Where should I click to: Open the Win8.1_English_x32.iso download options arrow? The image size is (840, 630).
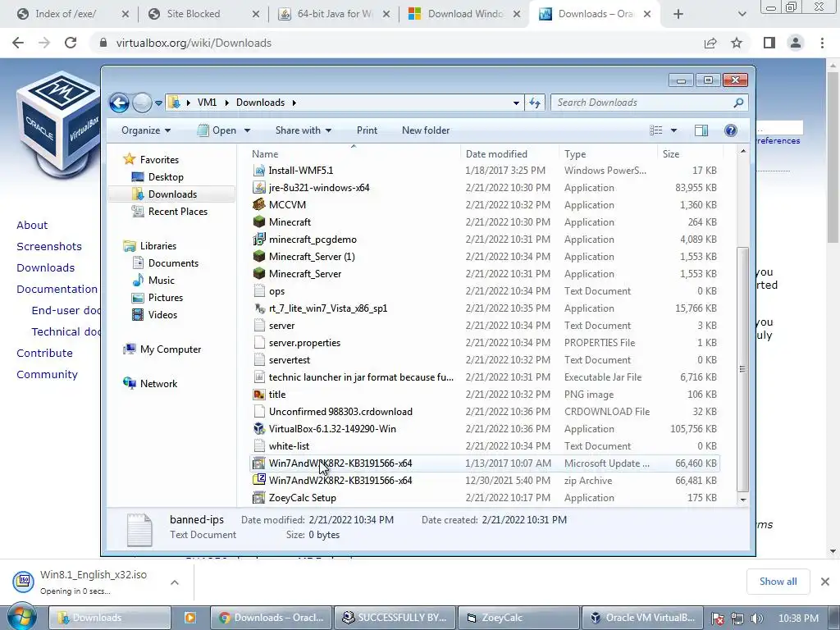point(175,582)
